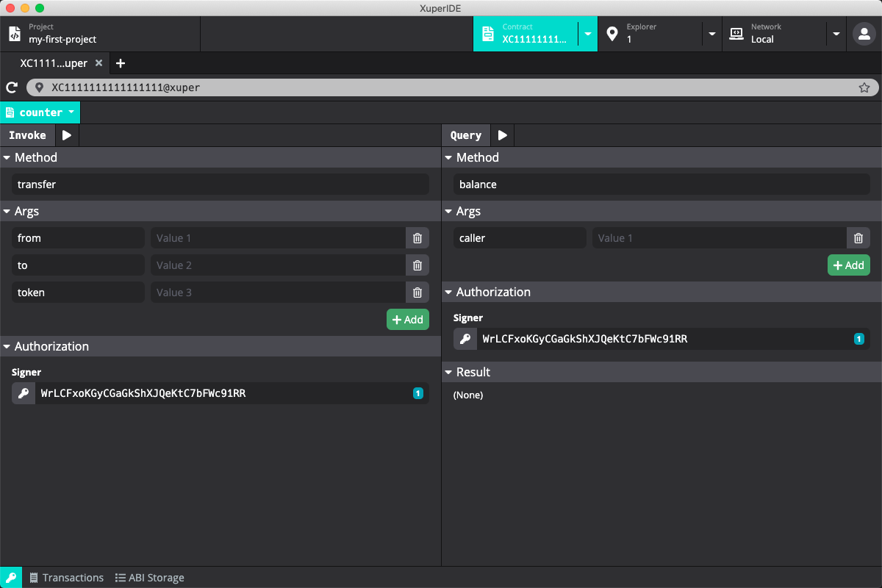The height and width of the screenshot is (588, 882).
Task: Click the Value 2 field
Action: (278, 265)
